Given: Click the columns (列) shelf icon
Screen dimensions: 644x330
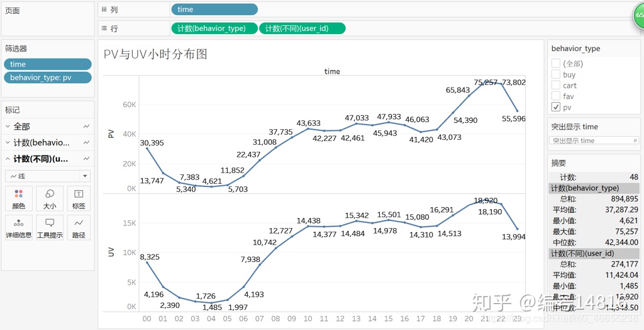Looking at the screenshot, I should (104, 9).
